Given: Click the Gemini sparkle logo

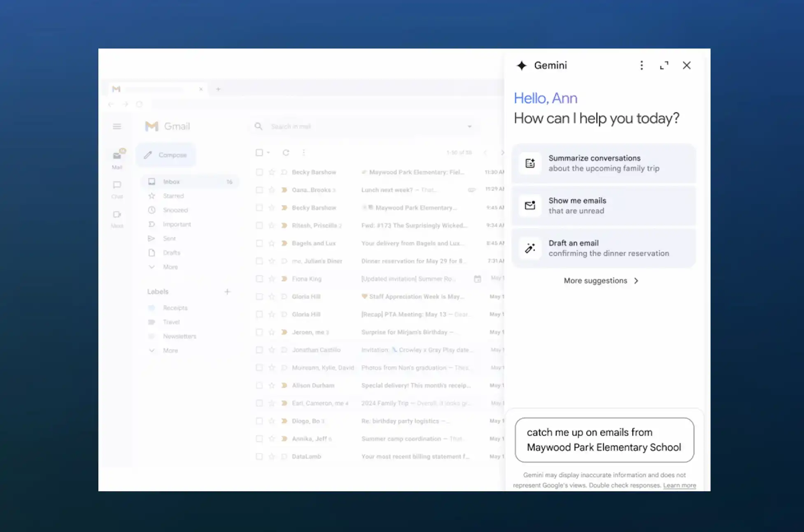Looking at the screenshot, I should tap(522, 65).
